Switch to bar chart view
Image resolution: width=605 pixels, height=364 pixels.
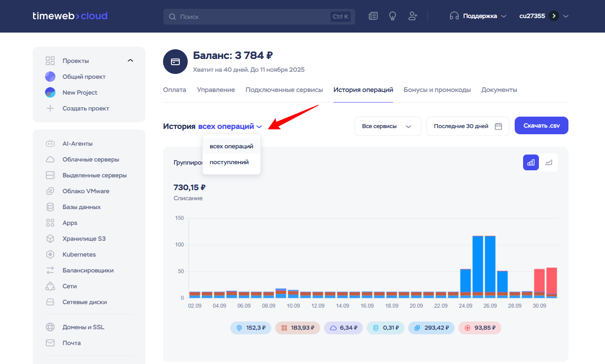(531, 162)
